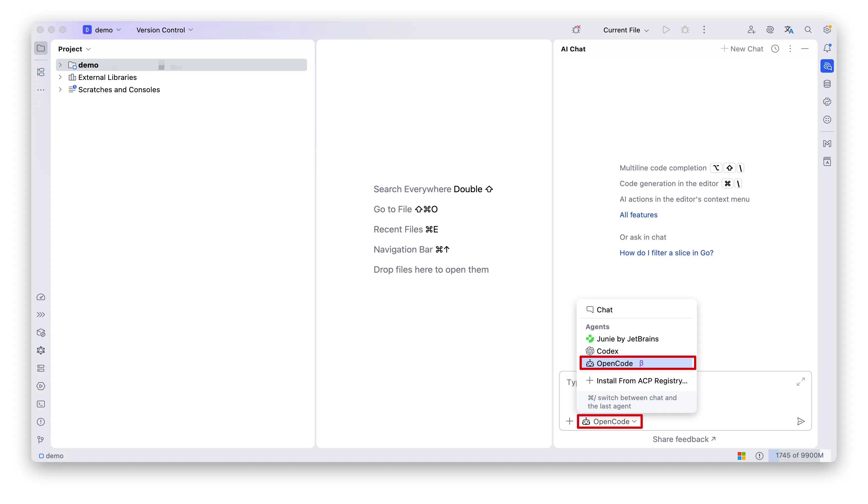Open chat history clock icon

click(775, 49)
